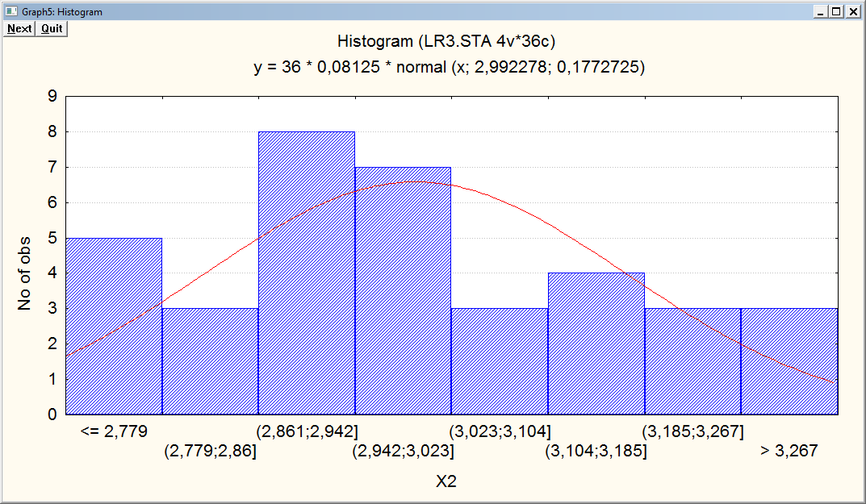Click the '> 3,267' category label
Screen dimensions: 866x504
(x=789, y=451)
